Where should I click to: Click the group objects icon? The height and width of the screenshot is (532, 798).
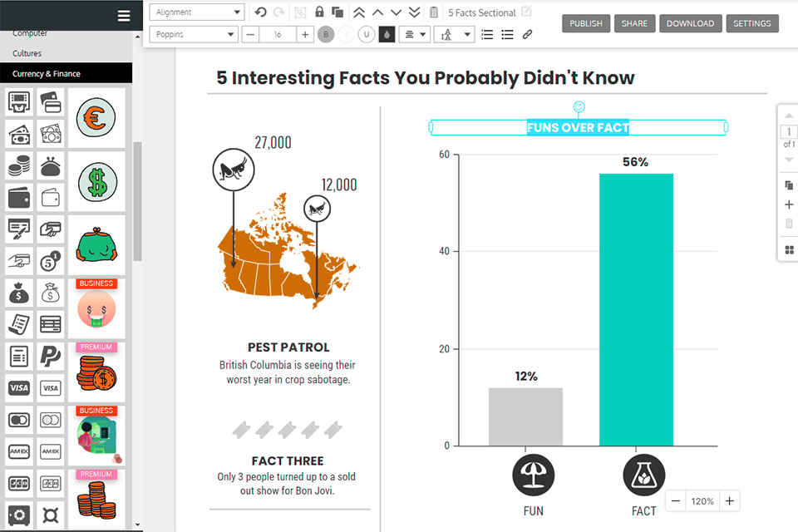(300, 12)
